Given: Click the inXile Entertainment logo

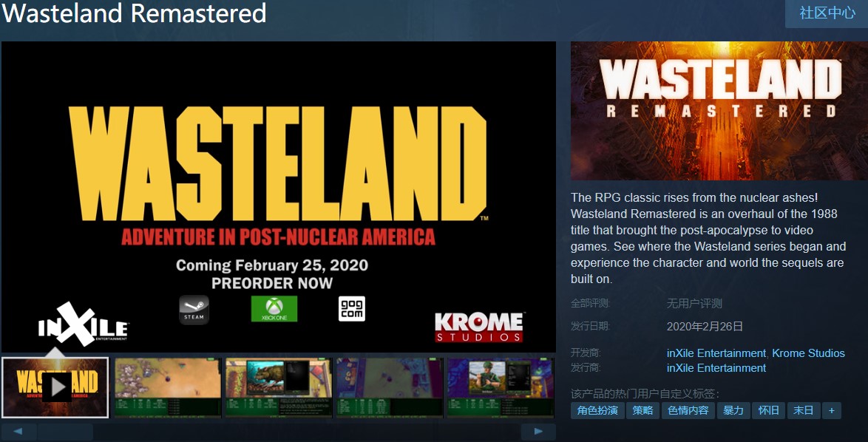Looking at the screenshot, I should [x=84, y=324].
